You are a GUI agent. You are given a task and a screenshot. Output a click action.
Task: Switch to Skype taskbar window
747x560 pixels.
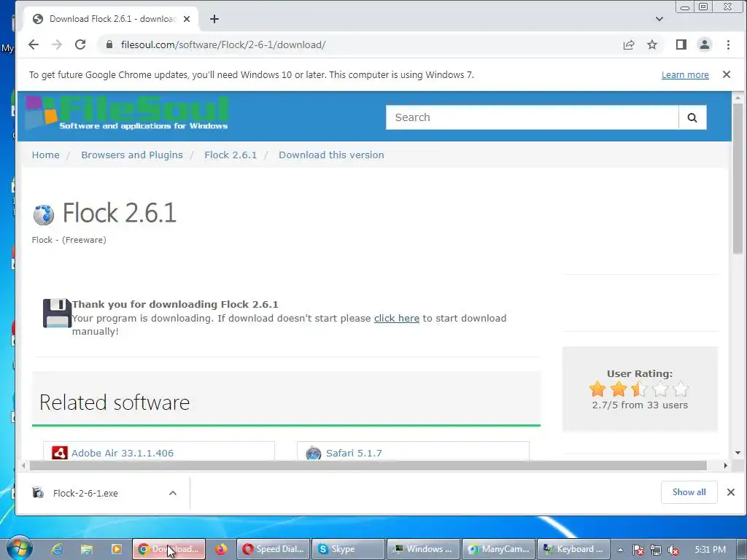pos(348,549)
